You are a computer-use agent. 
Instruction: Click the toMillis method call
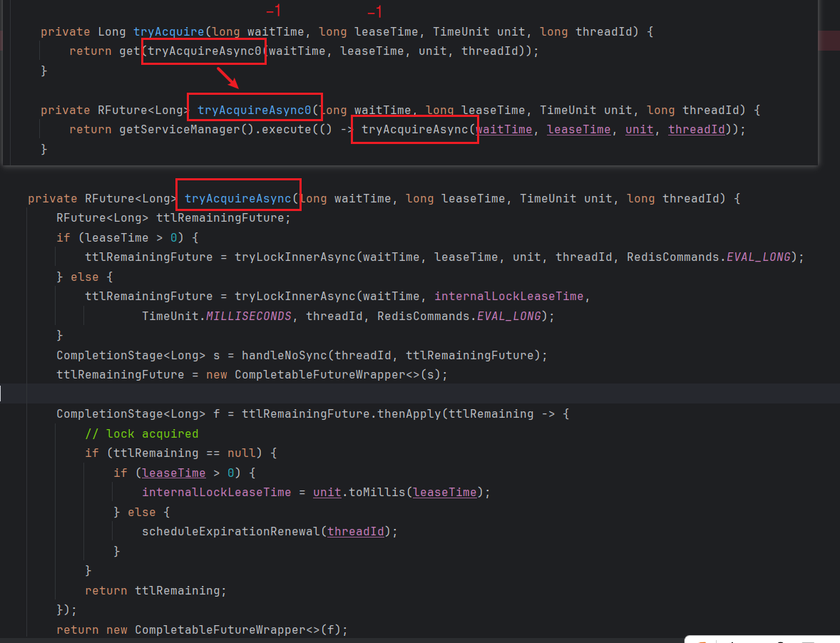(377, 492)
